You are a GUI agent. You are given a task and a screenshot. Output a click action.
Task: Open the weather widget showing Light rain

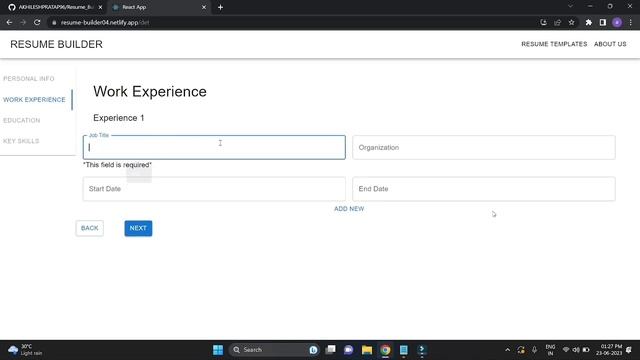click(x=25, y=350)
